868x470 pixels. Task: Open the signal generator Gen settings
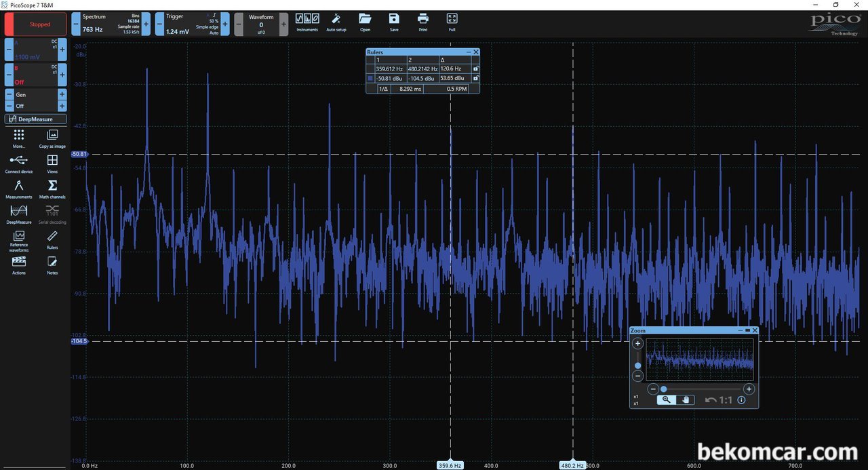(x=36, y=95)
